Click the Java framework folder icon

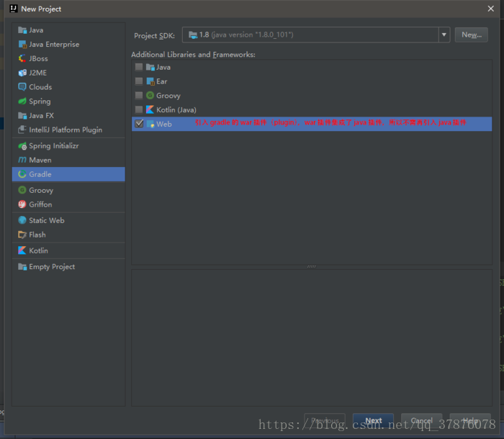pyautogui.click(x=150, y=67)
